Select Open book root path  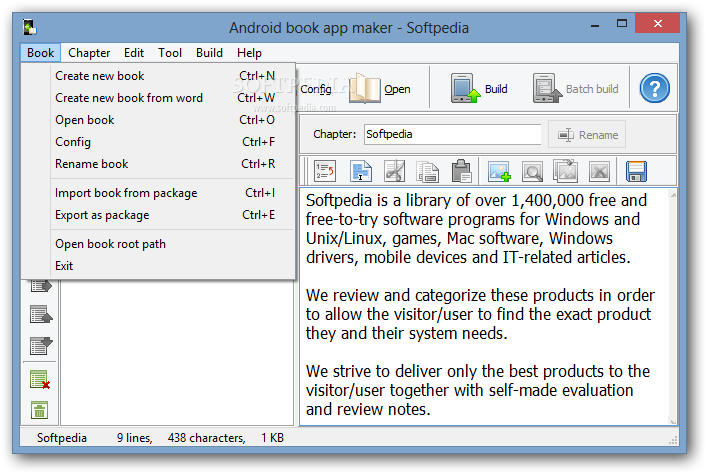(158, 244)
